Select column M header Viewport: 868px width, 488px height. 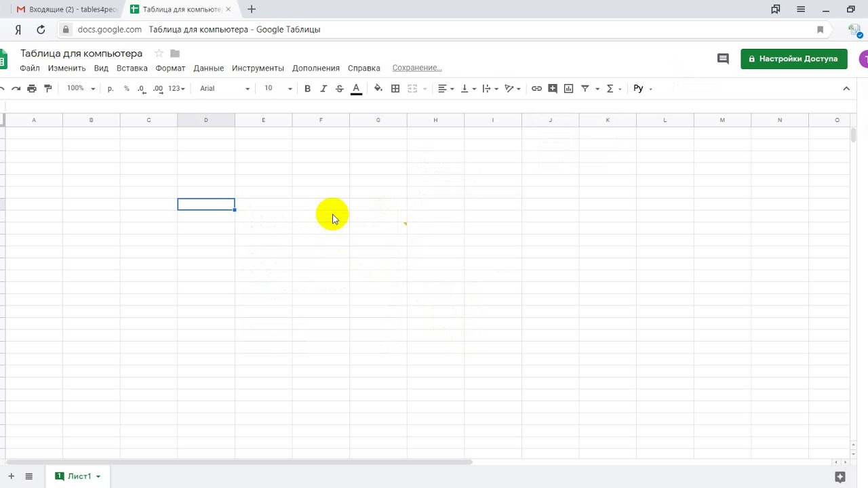point(722,120)
